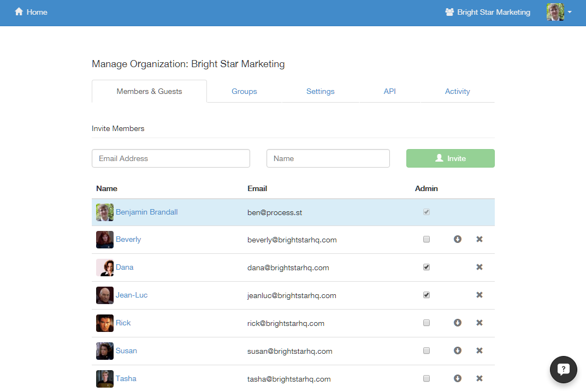Open the Activity tab

(x=457, y=91)
